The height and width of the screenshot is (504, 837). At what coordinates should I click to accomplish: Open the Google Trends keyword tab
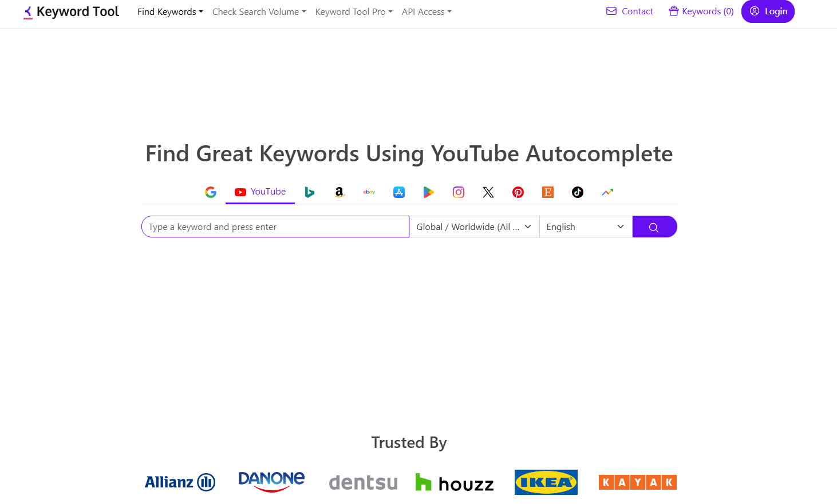coord(607,192)
